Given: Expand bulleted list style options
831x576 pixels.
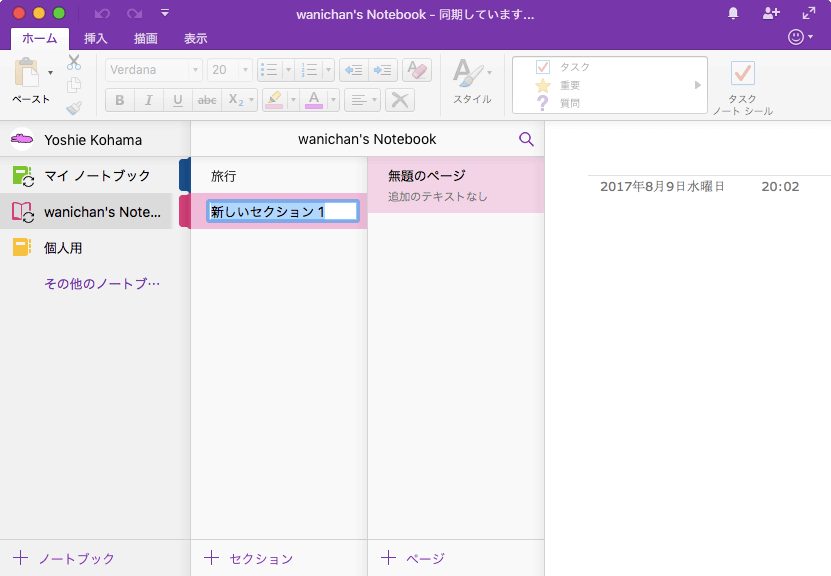Looking at the screenshot, I should tap(288, 70).
